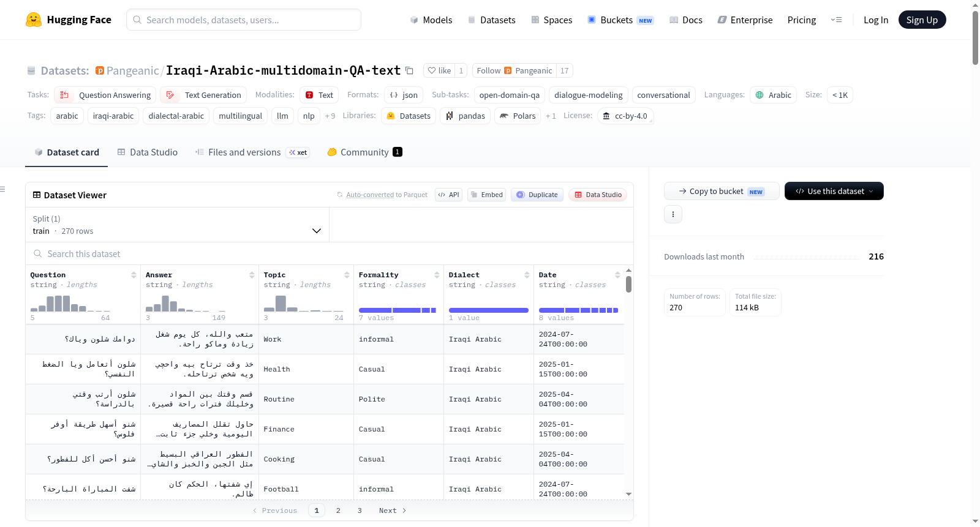Click the Polars library tag
This screenshot has height=527, width=980.
[518, 116]
